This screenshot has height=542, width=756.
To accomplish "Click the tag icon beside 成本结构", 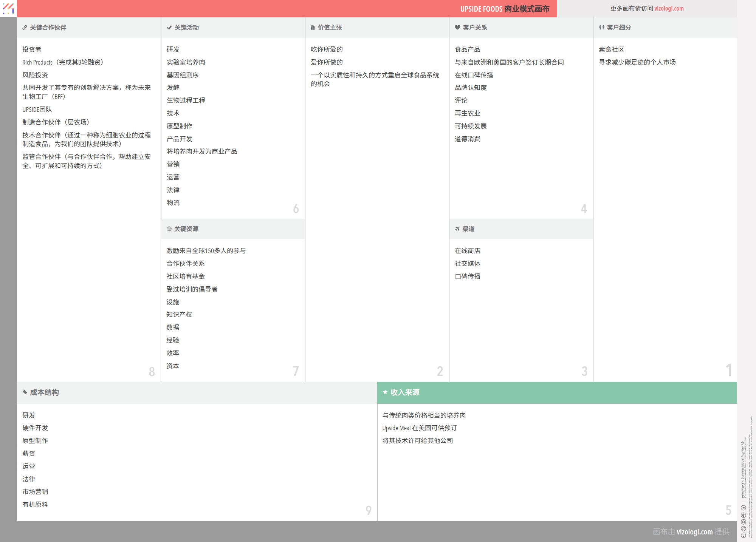I will 25,392.
